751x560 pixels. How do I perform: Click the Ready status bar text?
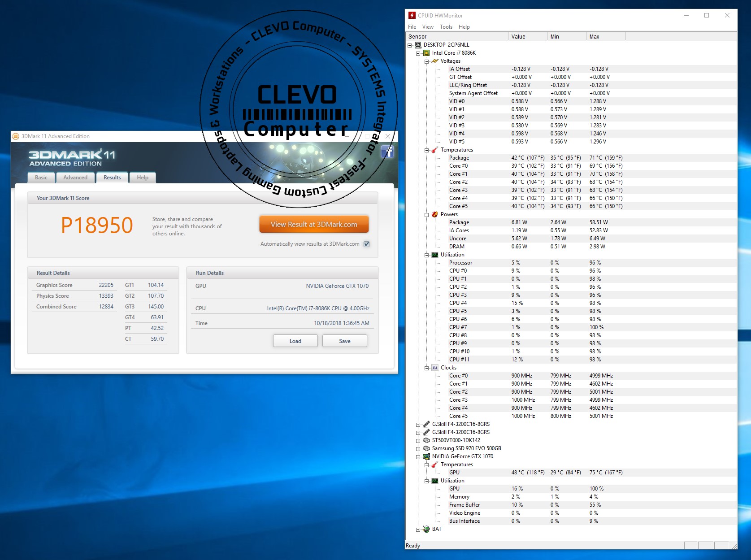[413, 546]
